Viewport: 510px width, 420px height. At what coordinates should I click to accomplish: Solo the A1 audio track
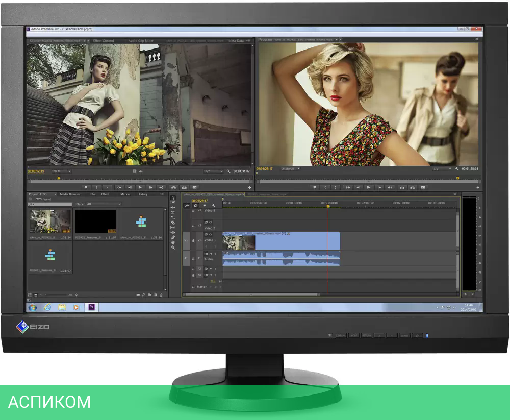[x=215, y=254]
